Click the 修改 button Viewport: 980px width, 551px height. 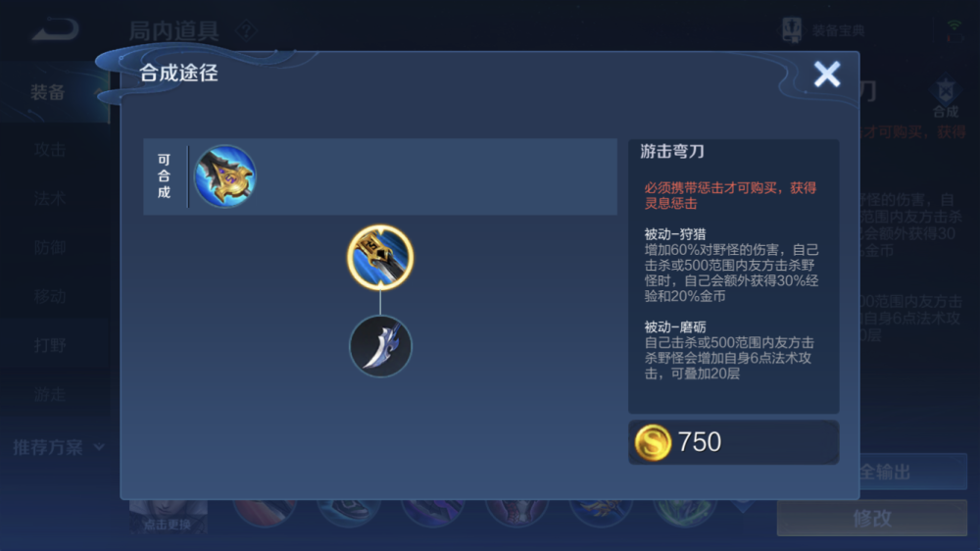(872, 518)
